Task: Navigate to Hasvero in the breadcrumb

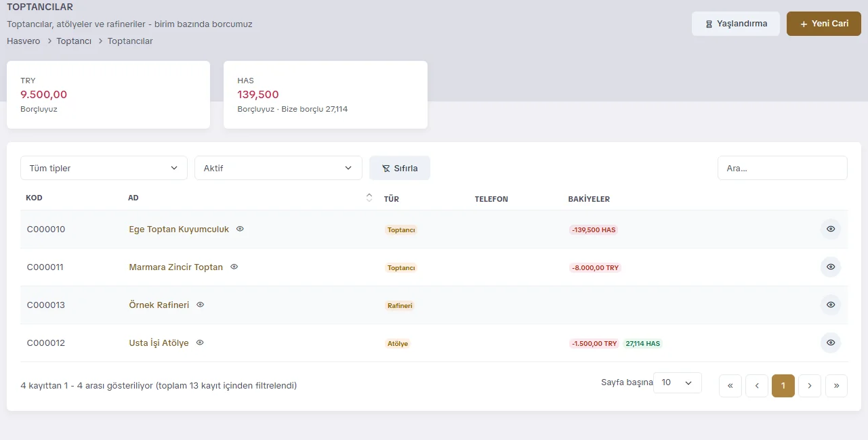Action: 24,41
